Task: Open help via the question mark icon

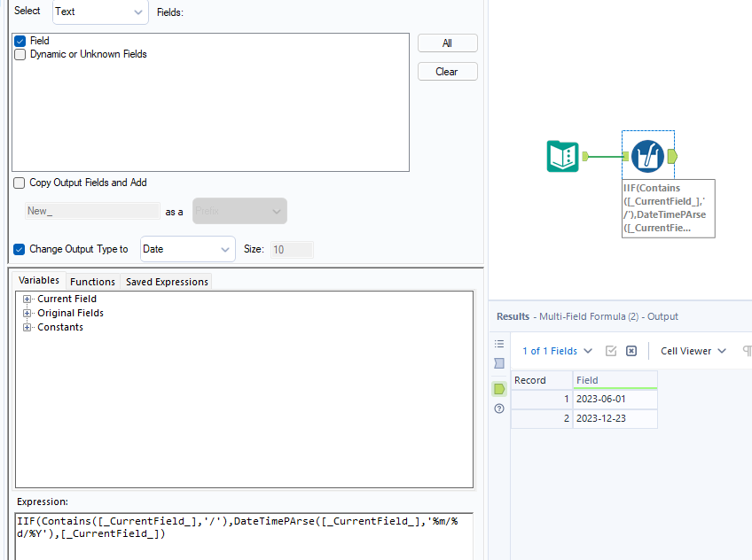Action: click(x=498, y=408)
